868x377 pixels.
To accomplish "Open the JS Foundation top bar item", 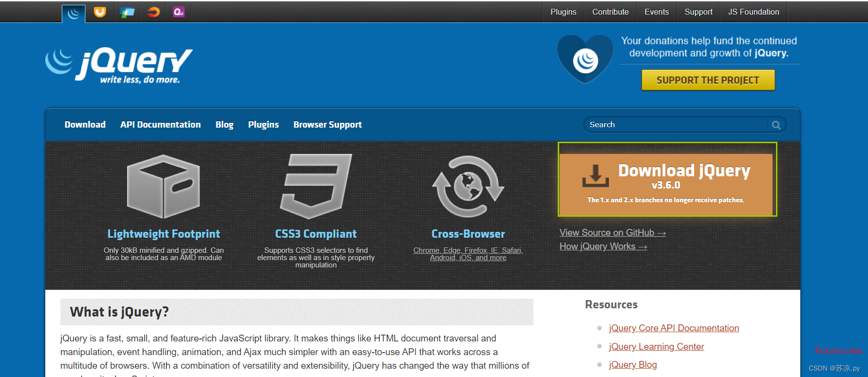I will click(754, 12).
